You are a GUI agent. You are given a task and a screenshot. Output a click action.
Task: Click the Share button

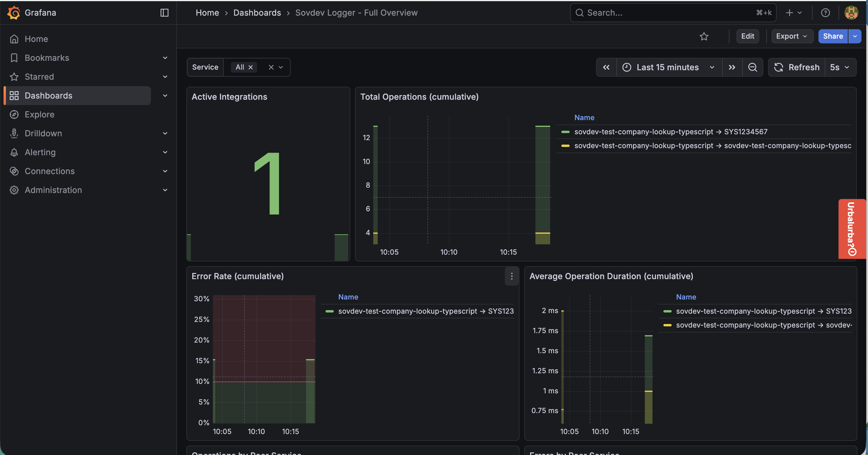[833, 36]
